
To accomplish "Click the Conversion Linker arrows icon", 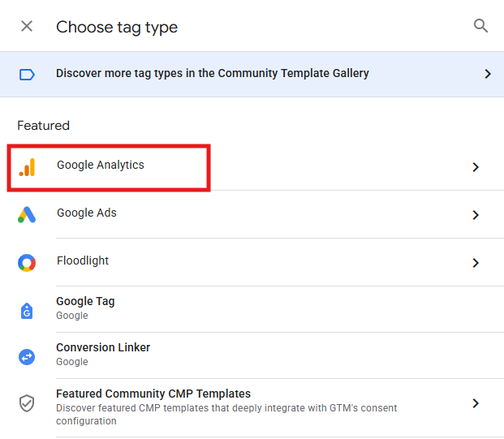I will (x=27, y=357).
